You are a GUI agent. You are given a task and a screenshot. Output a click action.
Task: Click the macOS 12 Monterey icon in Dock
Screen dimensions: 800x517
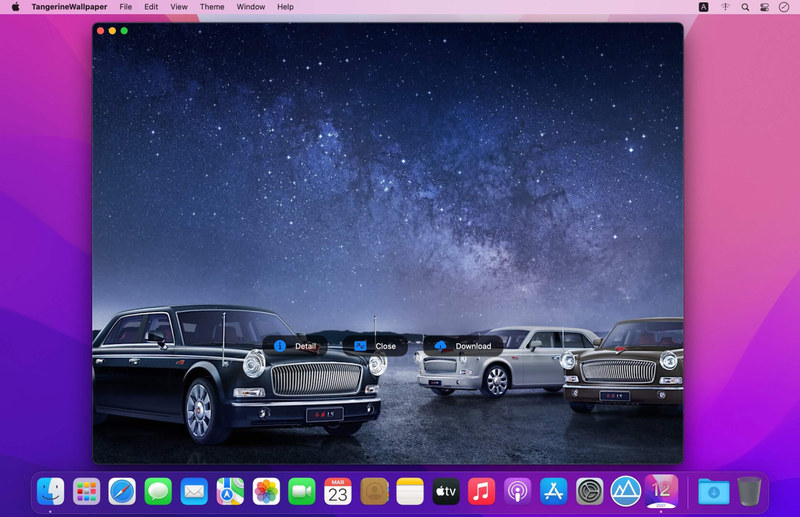pos(662,491)
